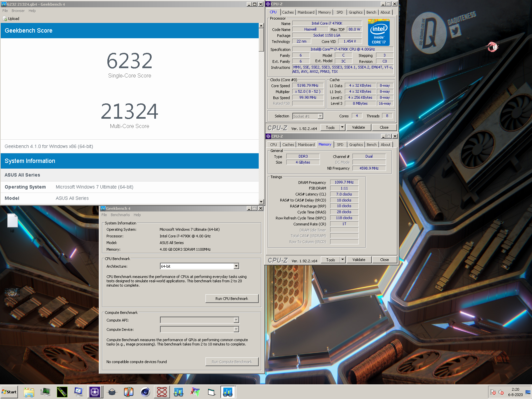The image size is (532, 399).
Task: Select the text file icon on desktop
Action: 12,222
